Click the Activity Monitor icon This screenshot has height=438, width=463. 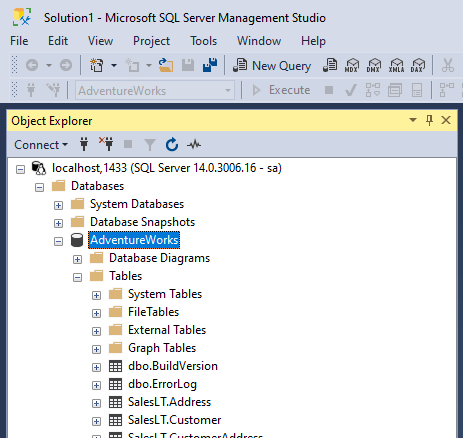coord(194,145)
